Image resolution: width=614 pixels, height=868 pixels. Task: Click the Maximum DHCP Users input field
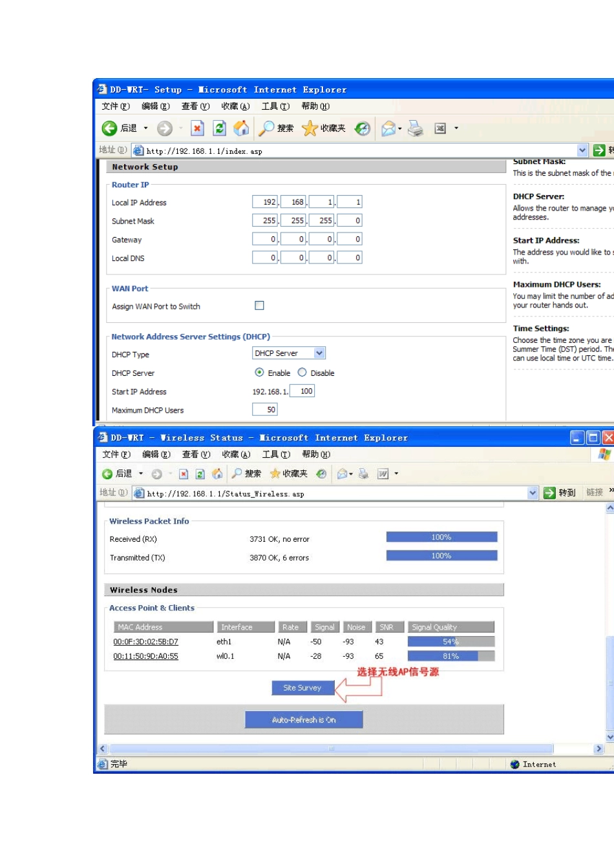264,409
